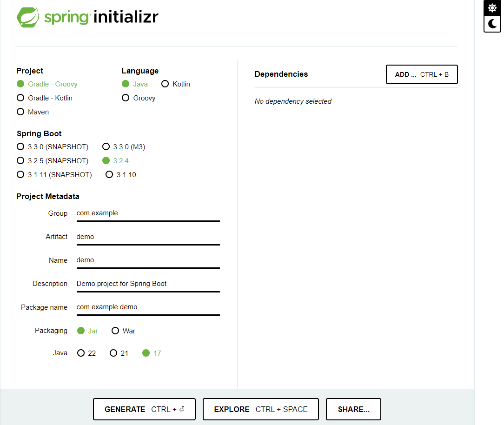
Task: Explore the generated project
Action: pyautogui.click(x=261, y=409)
